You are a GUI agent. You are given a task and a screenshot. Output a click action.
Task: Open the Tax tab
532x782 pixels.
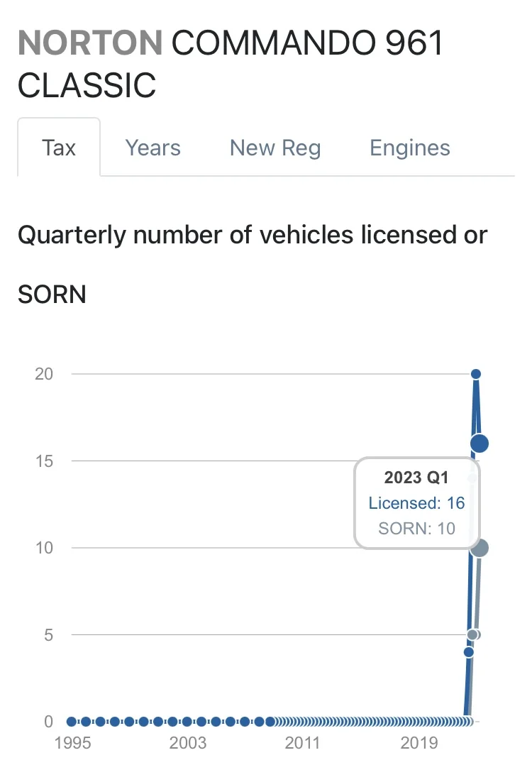click(59, 148)
